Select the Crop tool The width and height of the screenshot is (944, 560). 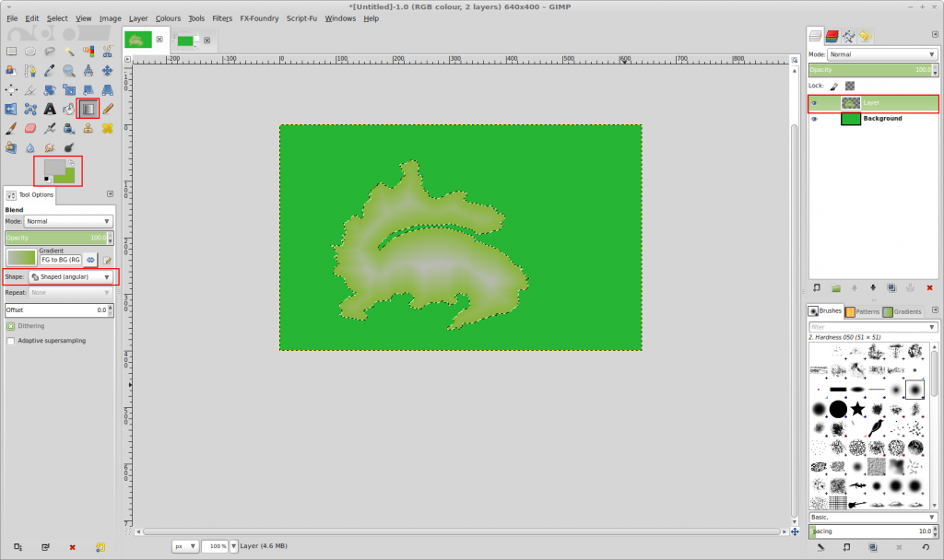29,88
